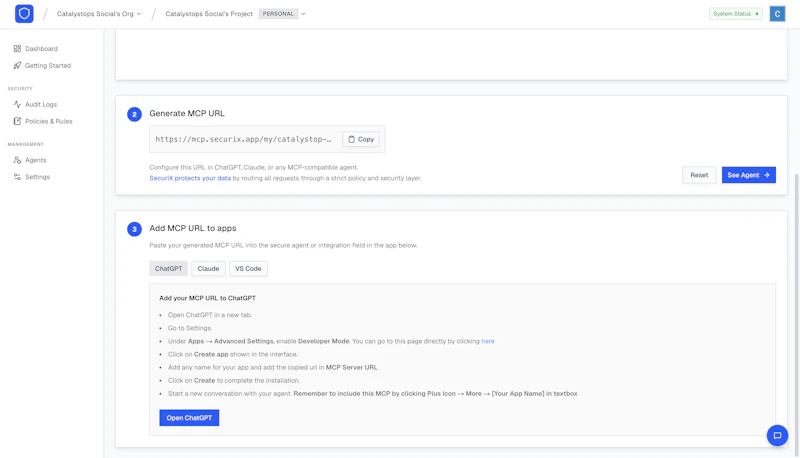Follow 'SecuriX protects your data' link

click(x=190, y=178)
